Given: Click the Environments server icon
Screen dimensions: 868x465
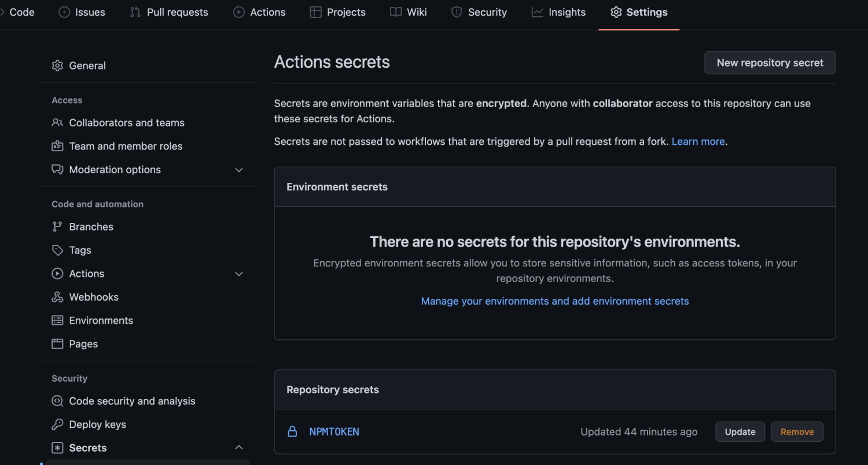Looking at the screenshot, I should point(57,320).
